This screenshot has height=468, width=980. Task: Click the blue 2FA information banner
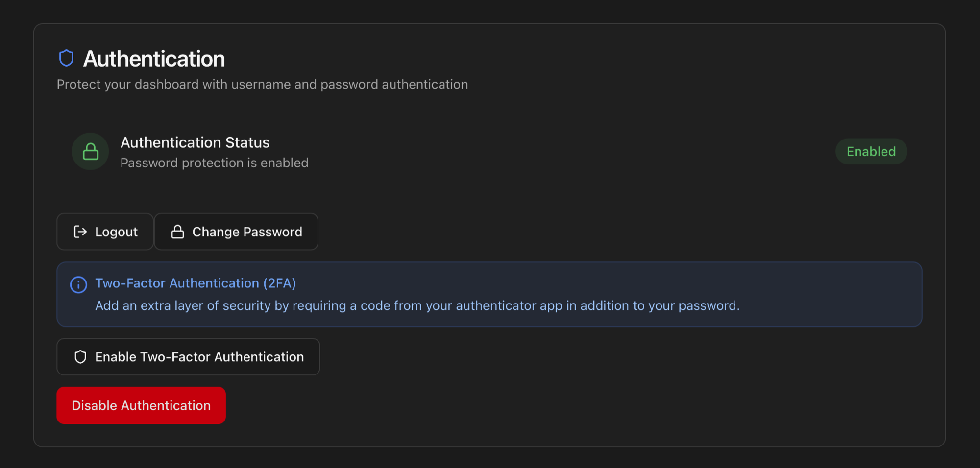click(x=490, y=294)
